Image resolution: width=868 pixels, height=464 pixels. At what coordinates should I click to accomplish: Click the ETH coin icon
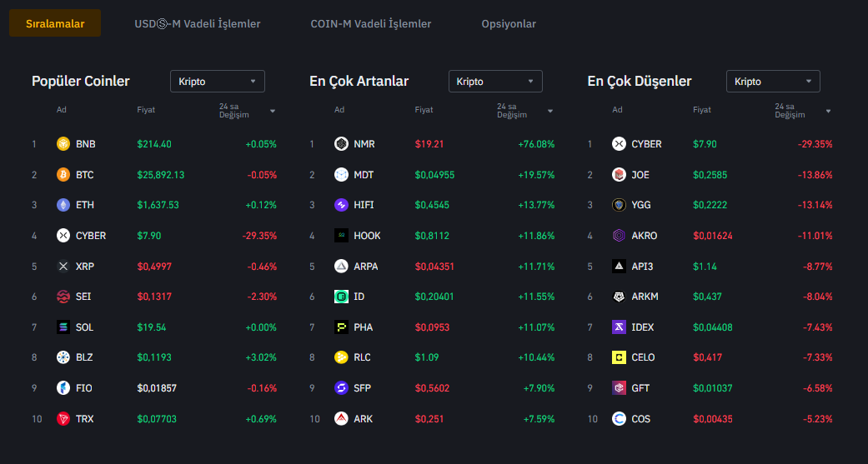[63, 205]
